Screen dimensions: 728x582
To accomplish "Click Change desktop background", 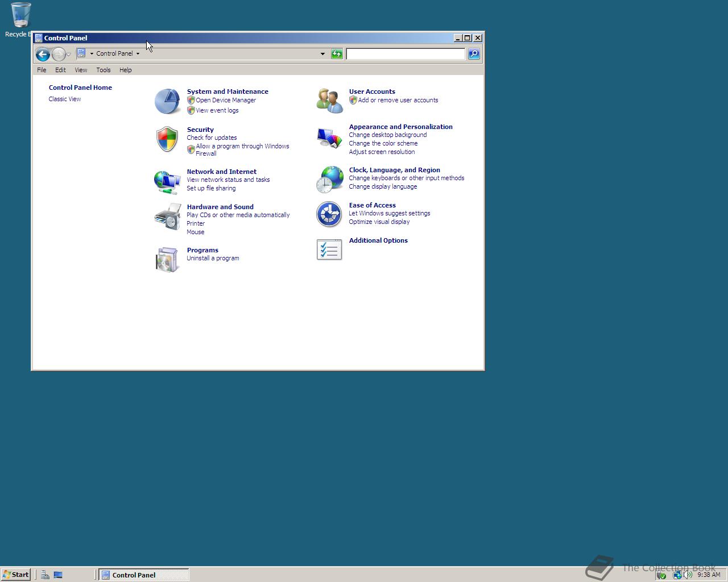I will (x=388, y=135).
